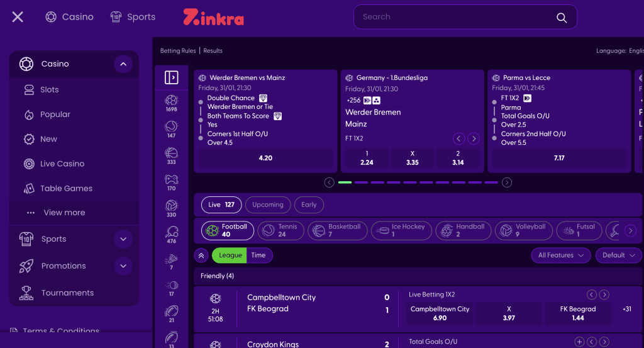Image resolution: width=644 pixels, height=348 pixels.
Task: Jump to last carousel slide indicator
Action: (x=491, y=182)
